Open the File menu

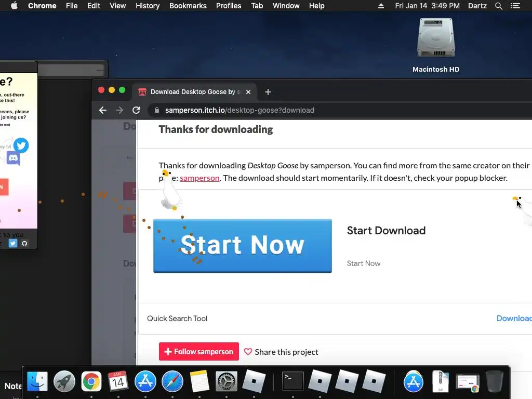72,6
